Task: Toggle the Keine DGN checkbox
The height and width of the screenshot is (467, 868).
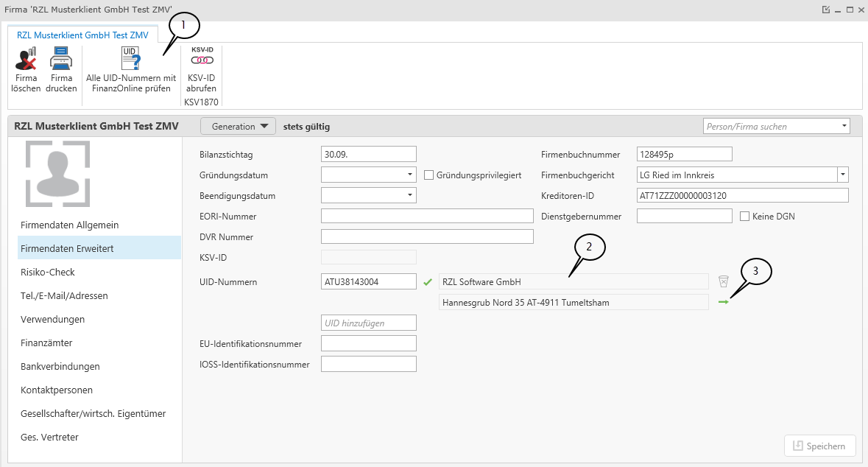Action: pyautogui.click(x=744, y=217)
